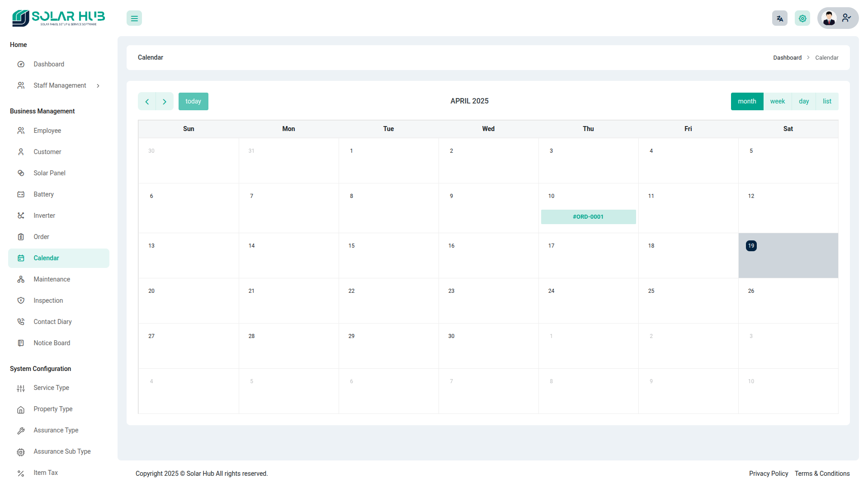Image resolution: width=868 pixels, height=488 pixels.
Task: Select April 19 highlighted day cell
Action: 788,256
